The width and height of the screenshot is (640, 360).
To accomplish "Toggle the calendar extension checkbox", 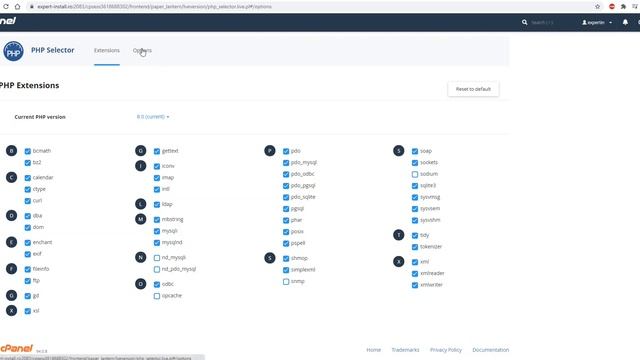I will click(x=28, y=178).
